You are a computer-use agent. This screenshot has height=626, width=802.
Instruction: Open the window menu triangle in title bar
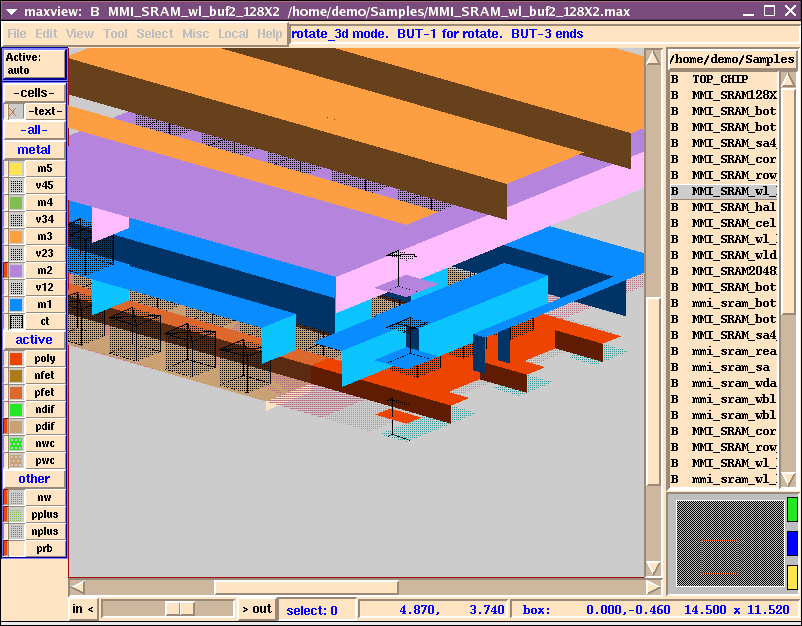point(11,11)
